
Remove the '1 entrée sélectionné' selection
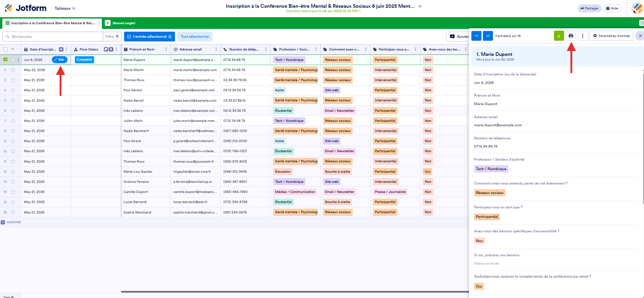(170, 37)
